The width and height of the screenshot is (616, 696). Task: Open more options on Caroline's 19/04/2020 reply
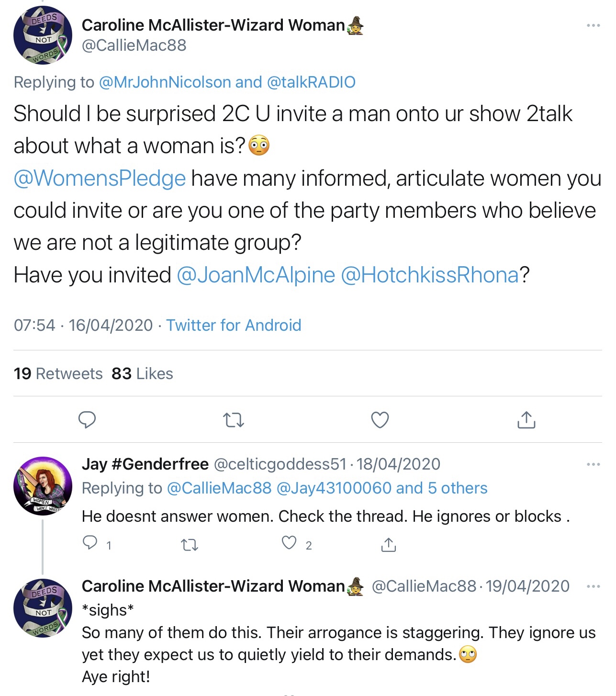(x=593, y=586)
